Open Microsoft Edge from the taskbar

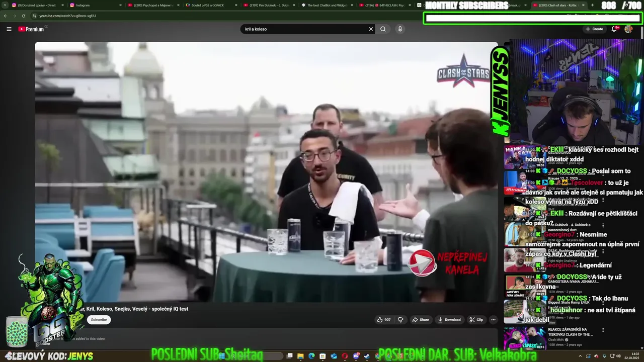click(311, 356)
